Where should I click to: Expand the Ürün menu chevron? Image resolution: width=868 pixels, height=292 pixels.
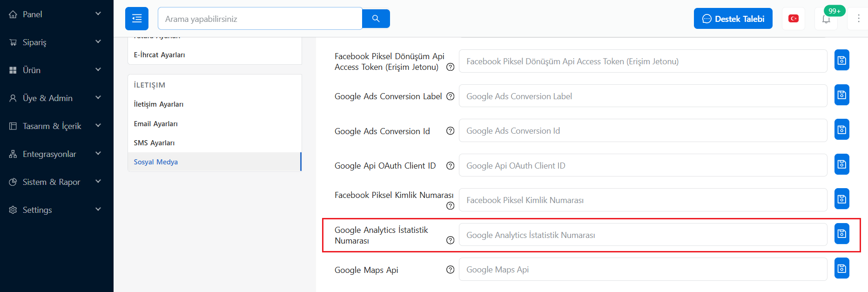pos(98,69)
